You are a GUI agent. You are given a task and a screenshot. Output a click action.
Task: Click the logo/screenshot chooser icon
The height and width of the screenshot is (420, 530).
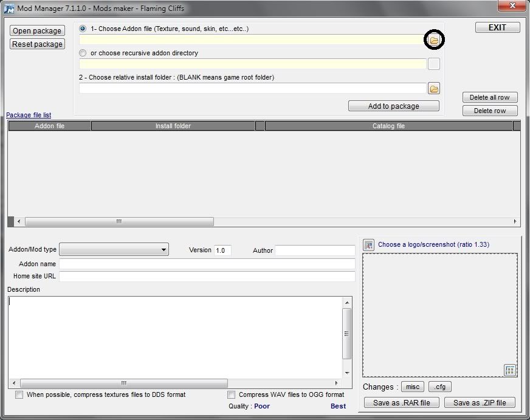368,245
